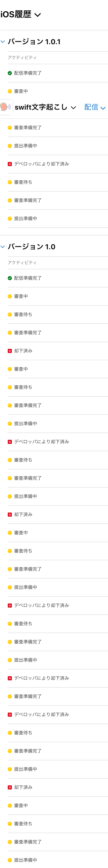Viewport: 108px width, 868px height.
Task: Click yellow clock beside 審査待ち in version 1.0.1
Action: coord(10,182)
